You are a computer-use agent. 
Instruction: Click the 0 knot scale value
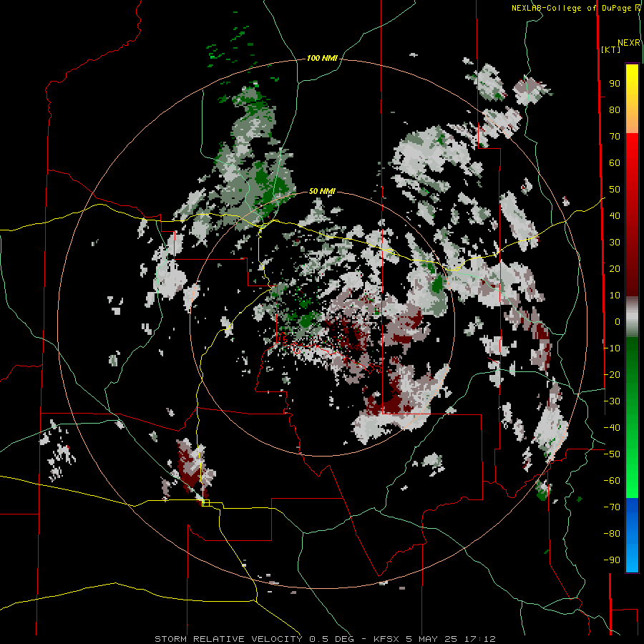click(x=618, y=322)
